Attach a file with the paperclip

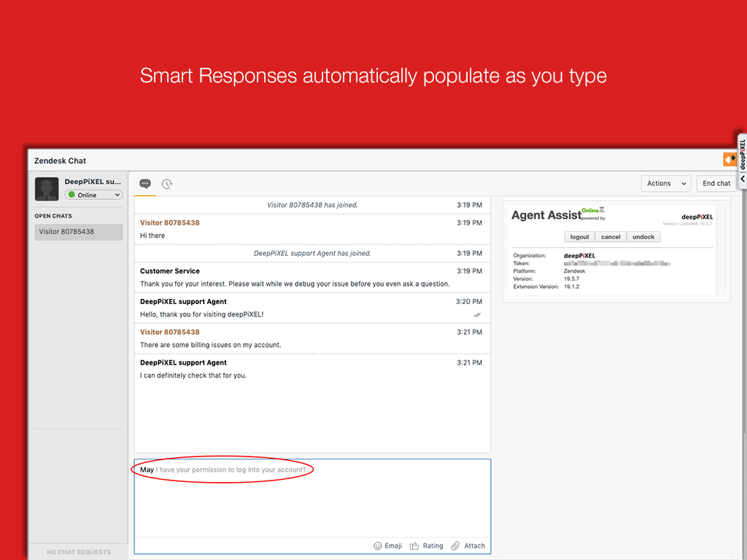click(455, 545)
